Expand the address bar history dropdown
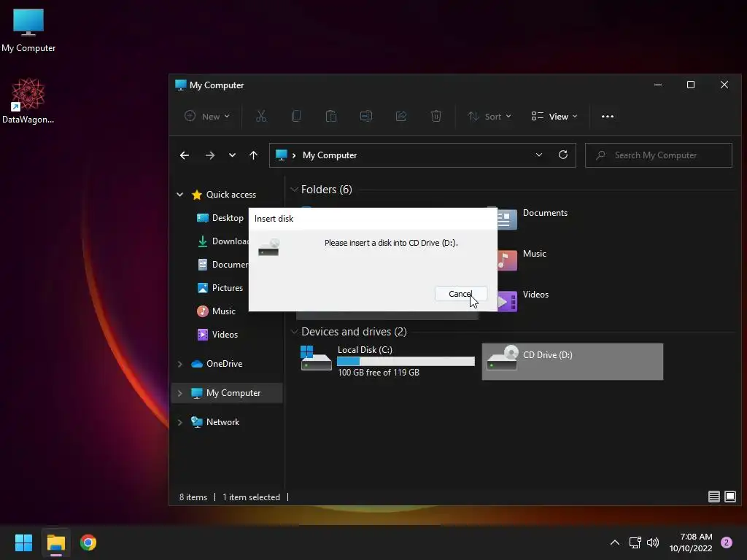 [x=539, y=155]
